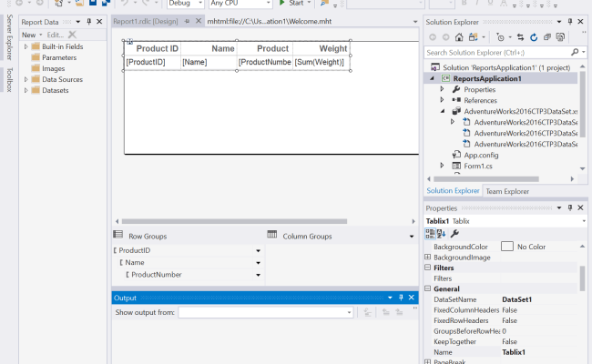Screen dimensions: 592x364
Task: Expand Built-in Fields folder
Action: point(26,46)
